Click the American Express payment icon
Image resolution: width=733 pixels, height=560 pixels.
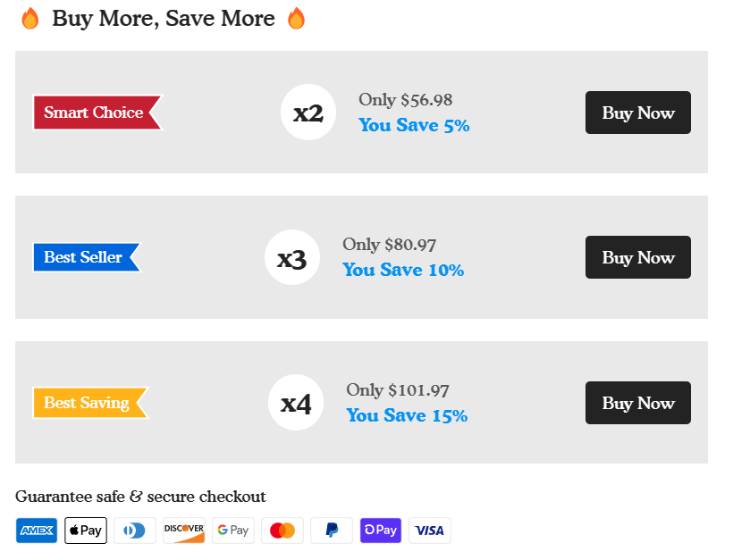pyautogui.click(x=37, y=531)
